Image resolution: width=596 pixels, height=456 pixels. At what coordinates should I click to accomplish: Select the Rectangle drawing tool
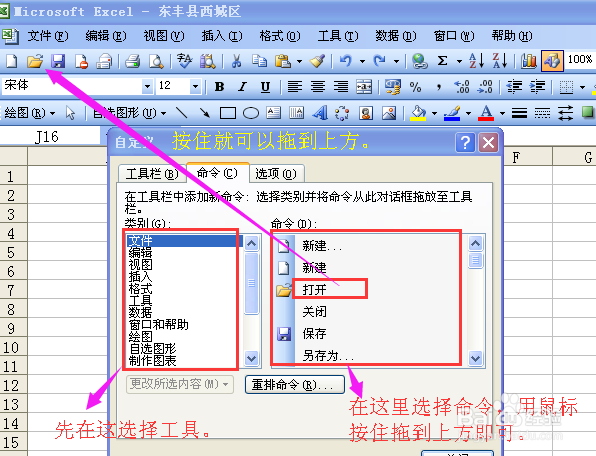coord(228,113)
